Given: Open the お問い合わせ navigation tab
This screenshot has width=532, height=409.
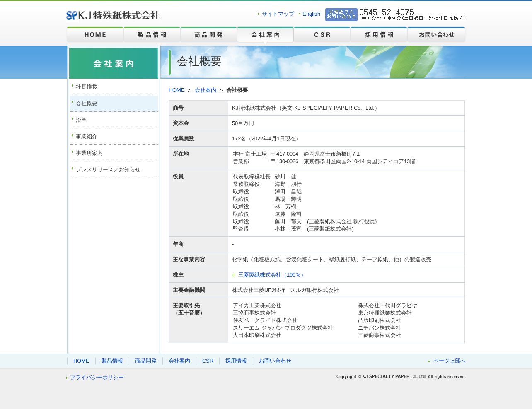Looking at the screenshot, I should (x=436, y=35).
